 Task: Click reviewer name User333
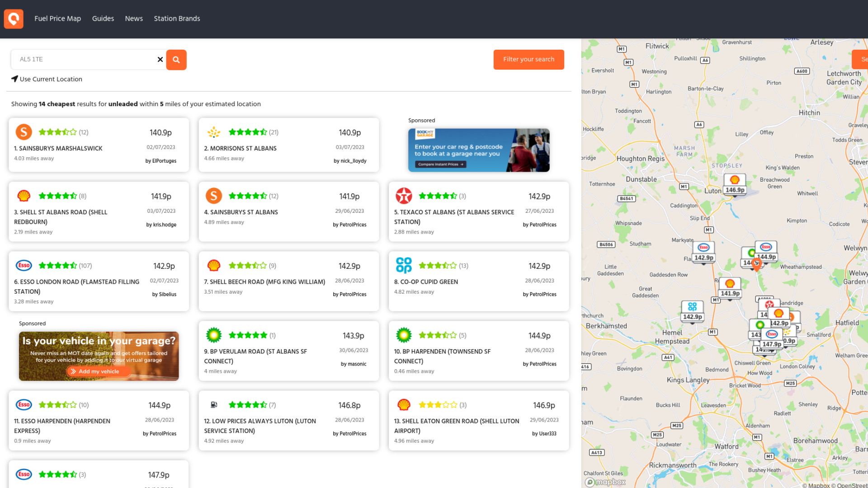[x=544, y=433]
